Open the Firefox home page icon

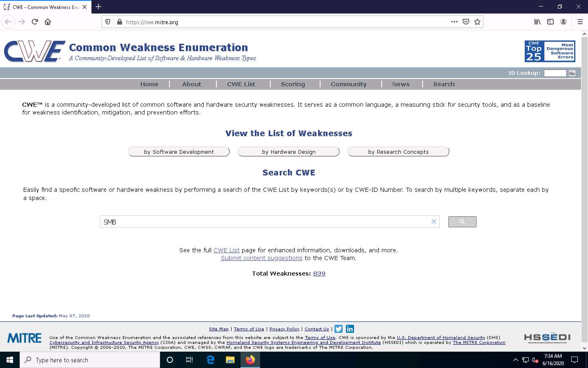coord(48,22)
